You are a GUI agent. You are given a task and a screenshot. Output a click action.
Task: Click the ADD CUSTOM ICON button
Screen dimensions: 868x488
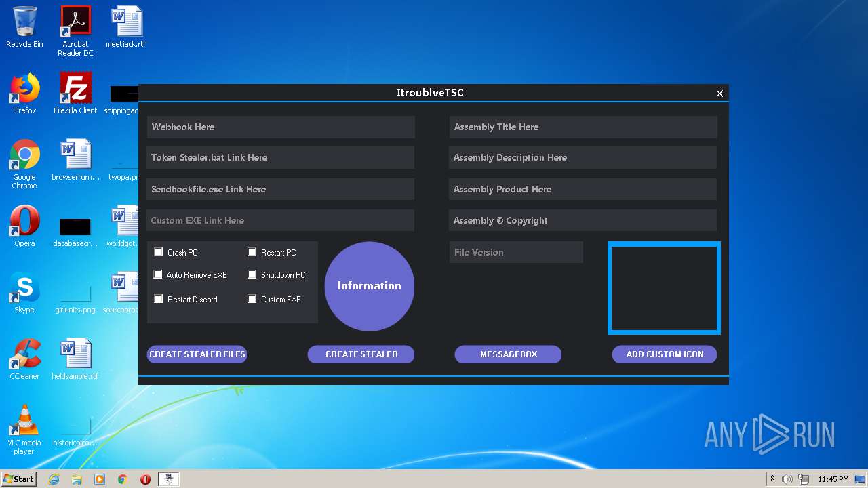click(665, 354)
